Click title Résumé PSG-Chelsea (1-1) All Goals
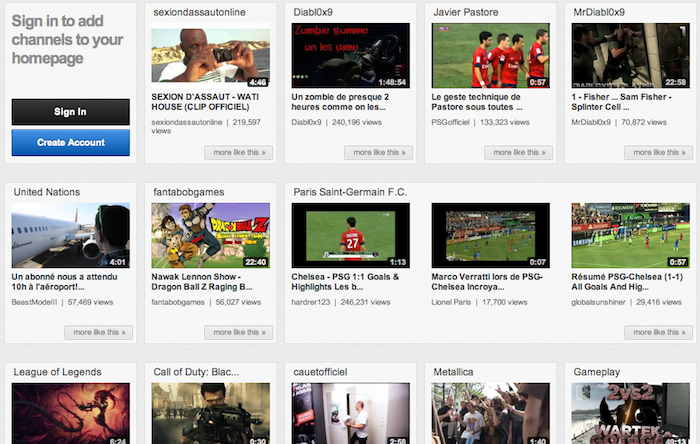 point(627,282)
